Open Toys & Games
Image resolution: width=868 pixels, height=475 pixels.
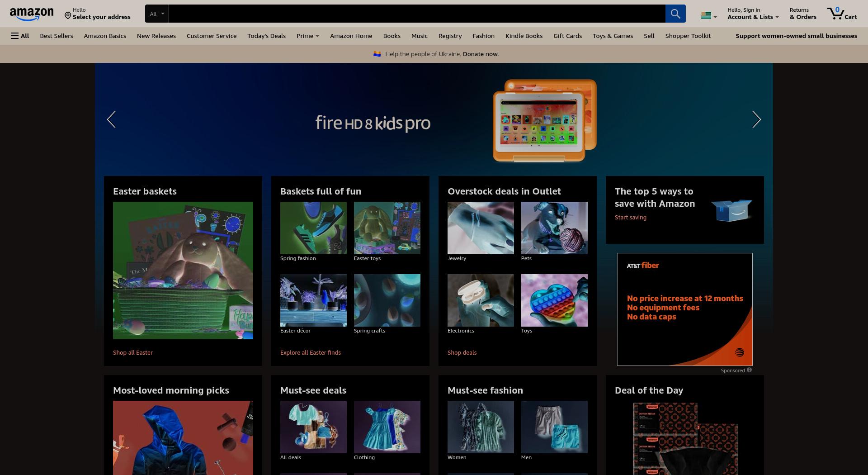tap(613, 36)
